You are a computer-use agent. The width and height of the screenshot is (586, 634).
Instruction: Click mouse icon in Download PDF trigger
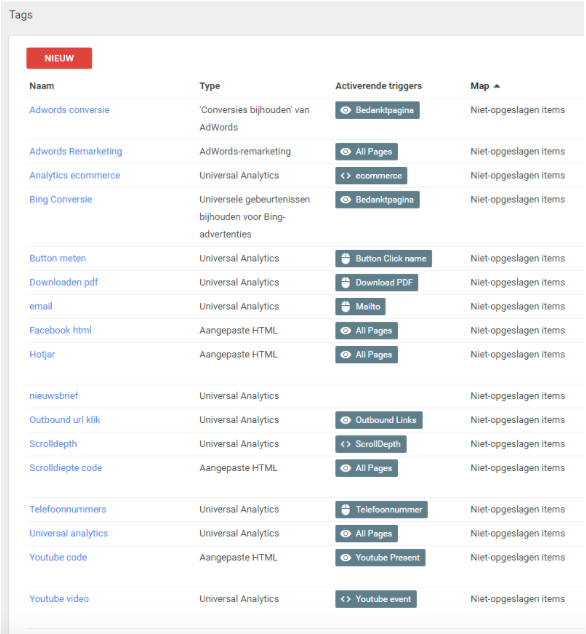pyautogui.click(x=345, y=283)
